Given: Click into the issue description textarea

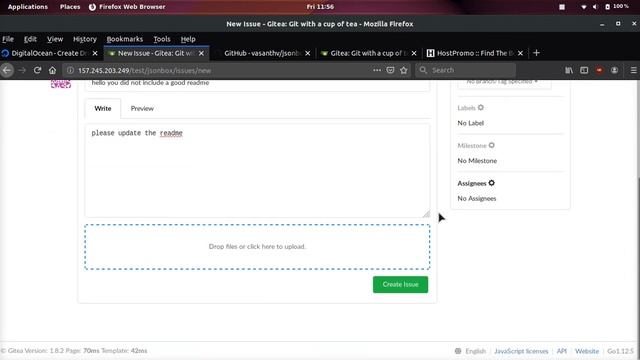Looking at the screenshot, I should (x=257, y=171).
